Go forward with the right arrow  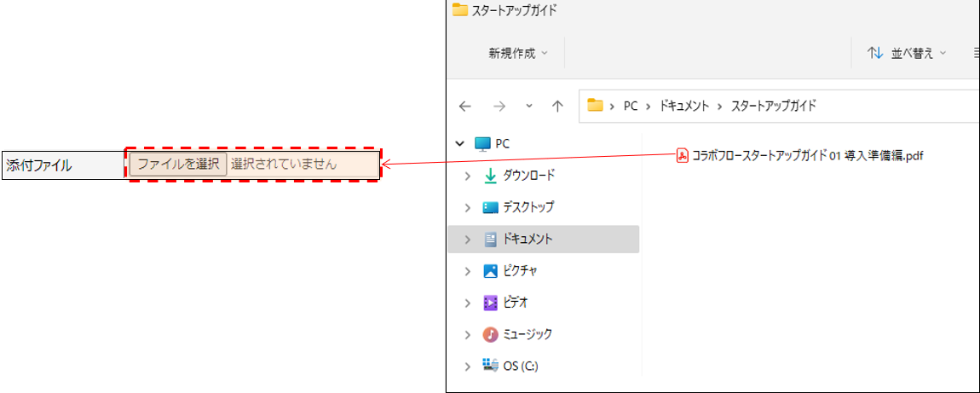click(x=499, y=107)
